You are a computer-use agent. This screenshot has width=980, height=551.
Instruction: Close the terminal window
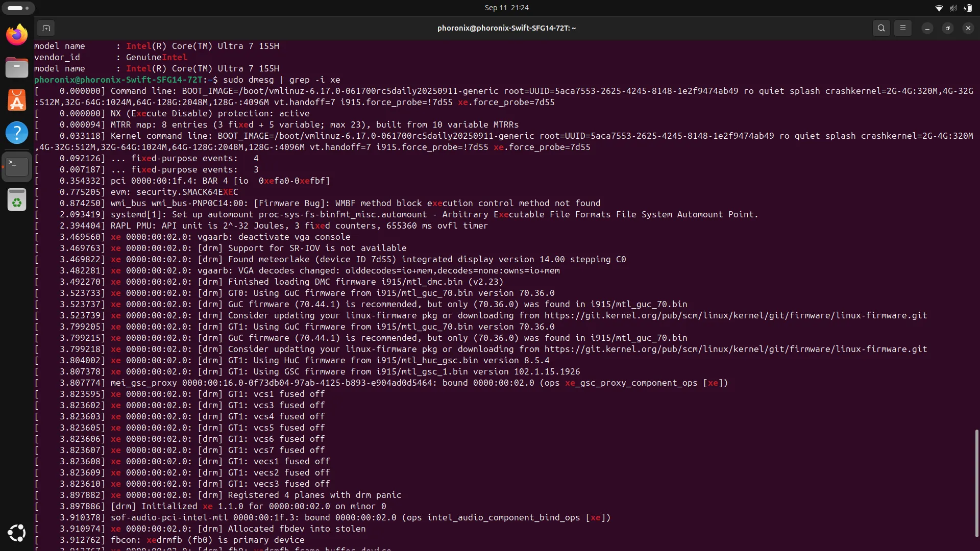(968, 28)
